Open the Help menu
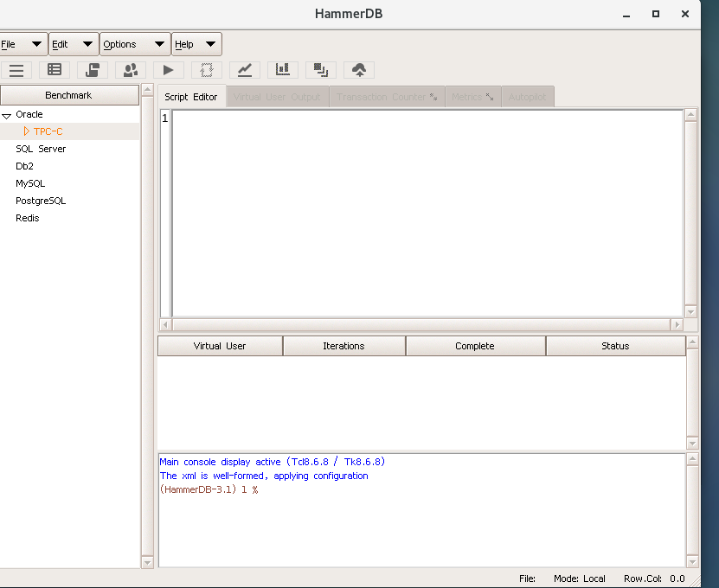Image resolution: width=719 pixels, height=588 pixels. (196, 44)
